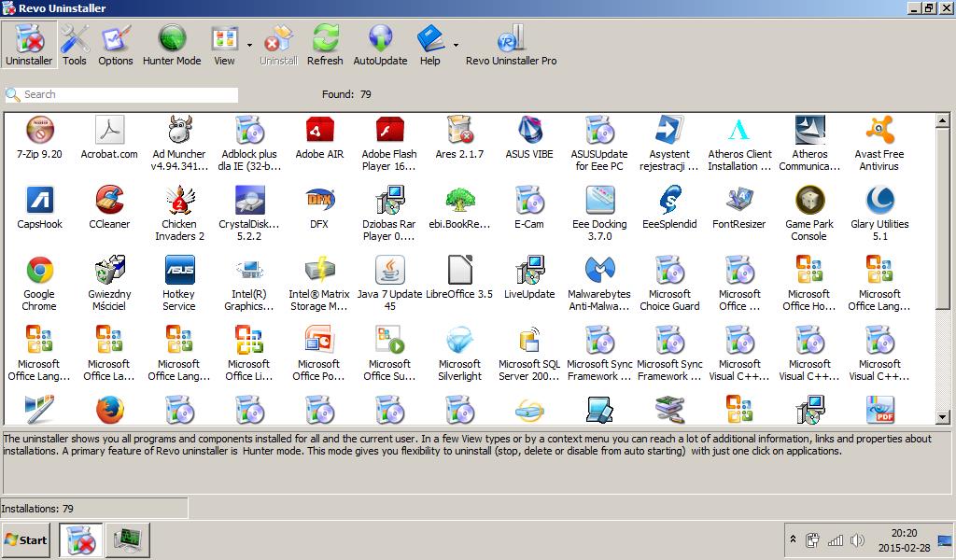Select Malwarebytes Anti-Malware
Image resolution: width=956 pixels, height=560 pixels.
(x=599, y=285)
